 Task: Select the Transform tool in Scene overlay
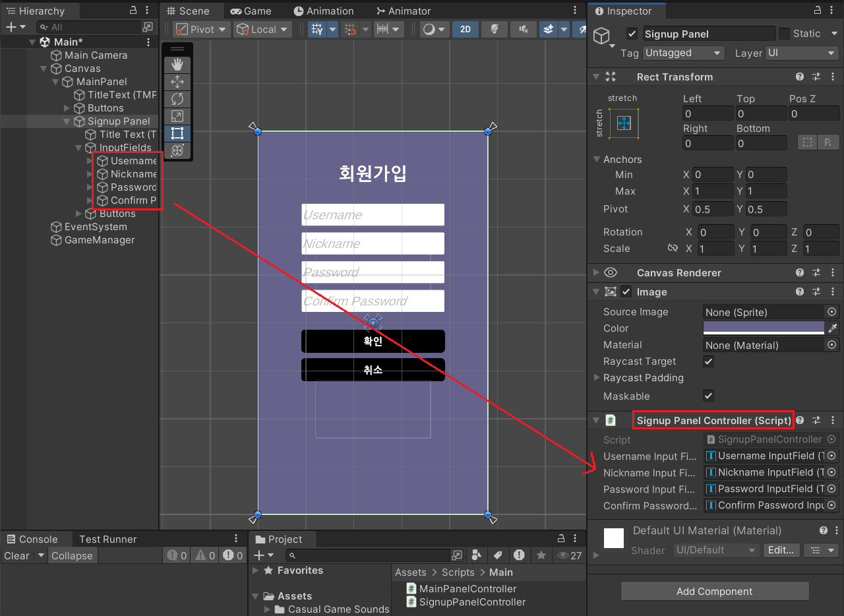[x=177, y=150]
